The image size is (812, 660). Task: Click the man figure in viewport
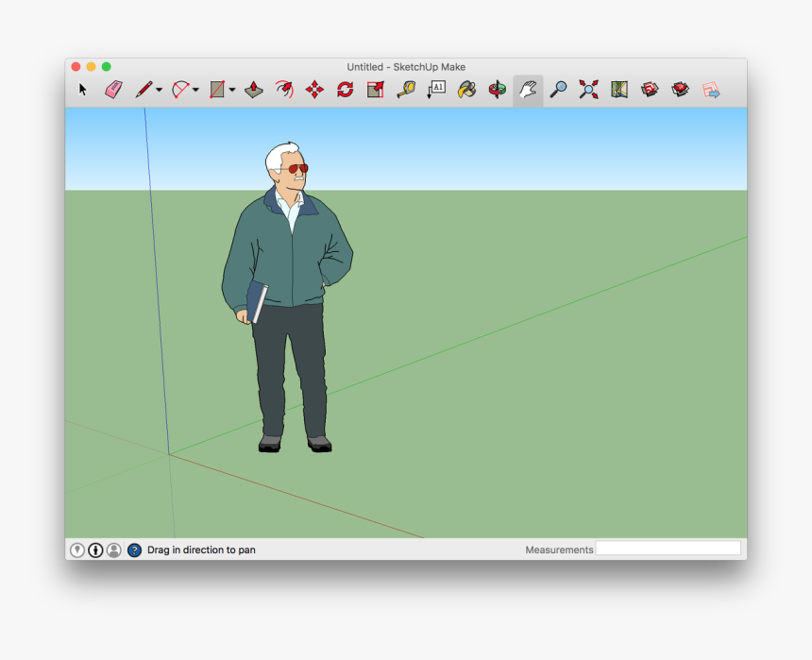pyautogui.click(x=287, y=297)
